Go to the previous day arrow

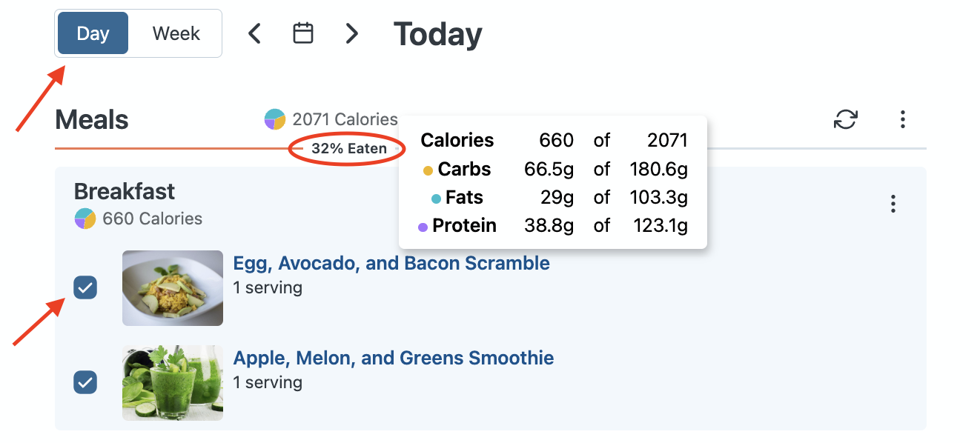pyautogui.click(x=254, y=33)
